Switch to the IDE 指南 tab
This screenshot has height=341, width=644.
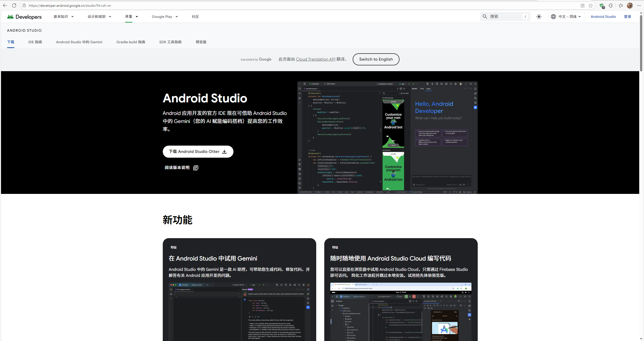(x=35, y=42)
